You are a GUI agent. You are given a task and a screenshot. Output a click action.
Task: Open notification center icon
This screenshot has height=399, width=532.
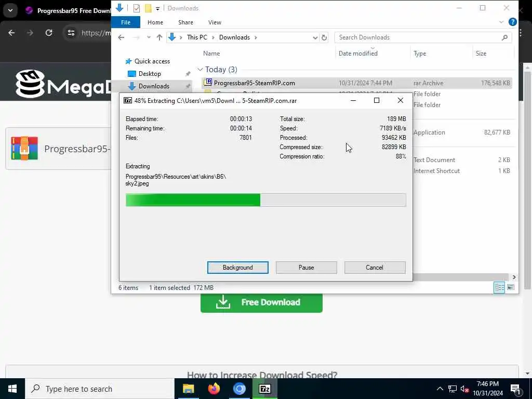pos(516,389)
